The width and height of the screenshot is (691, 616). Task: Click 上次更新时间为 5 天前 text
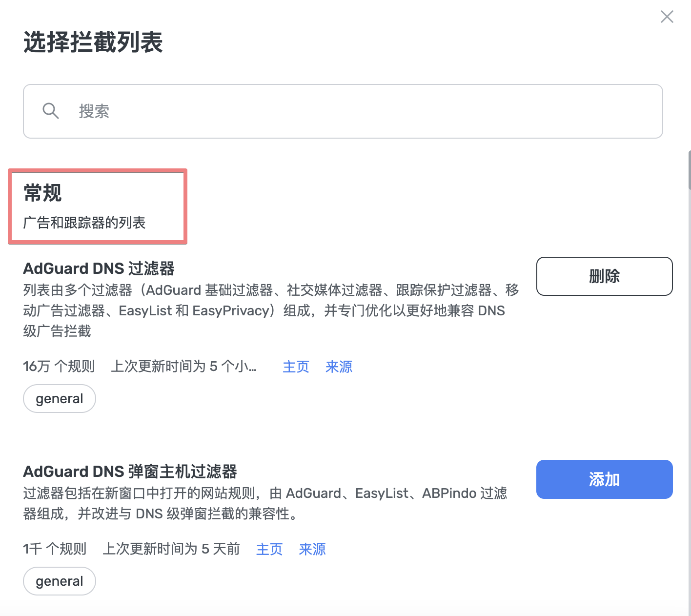pyautogui.click(x=171, y=549)
